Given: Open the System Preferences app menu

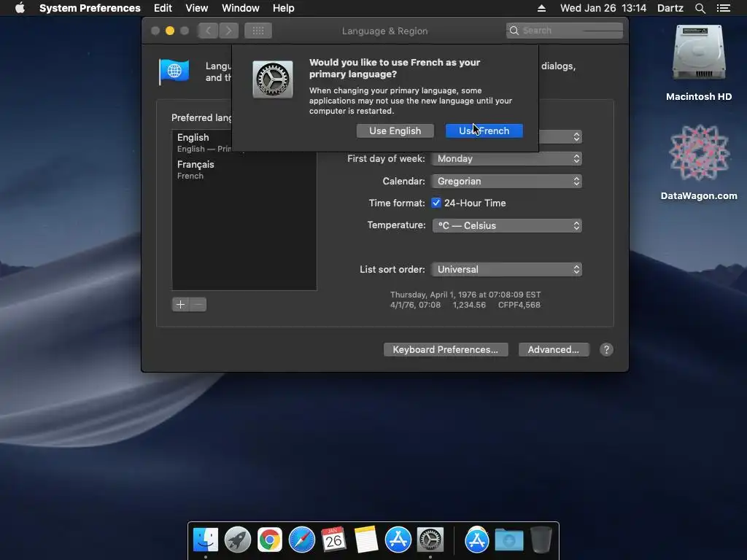Looking at the screenshot, I should (x=90, y=8).
